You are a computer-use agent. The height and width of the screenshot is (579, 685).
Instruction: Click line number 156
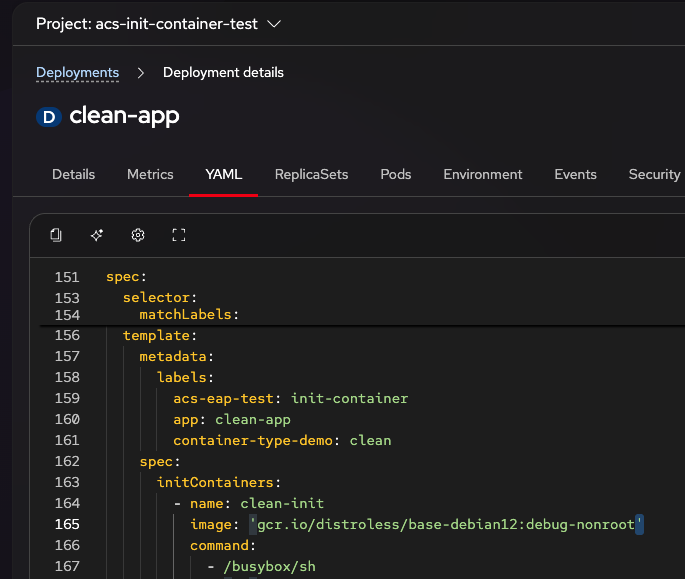pyautogui.click(x=67, y=336)
